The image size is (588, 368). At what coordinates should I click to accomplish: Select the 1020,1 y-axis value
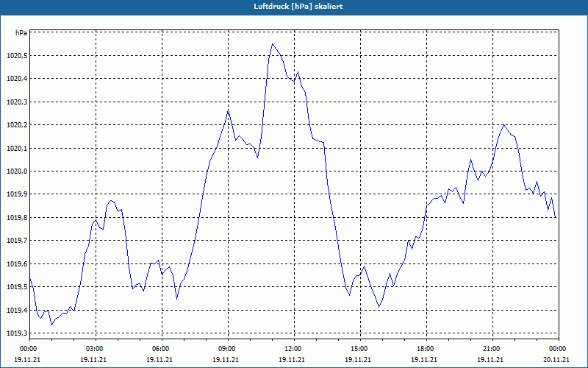pyautogui.click(x=17, y=149)
